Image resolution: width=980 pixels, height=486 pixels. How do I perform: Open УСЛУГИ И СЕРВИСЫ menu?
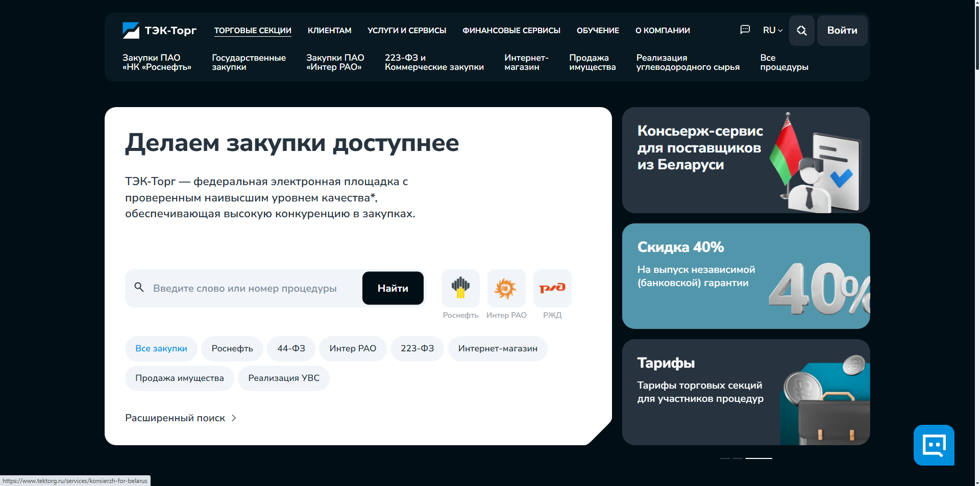(407, 31)
